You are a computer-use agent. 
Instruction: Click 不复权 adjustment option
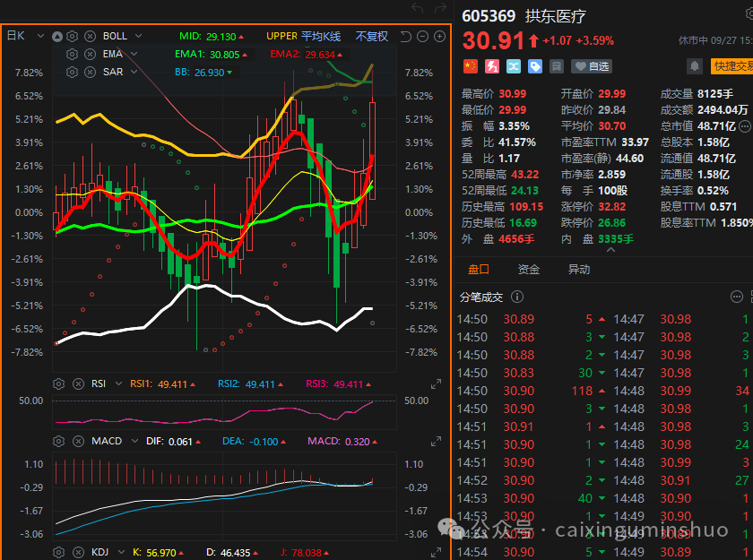coord(372,37)
